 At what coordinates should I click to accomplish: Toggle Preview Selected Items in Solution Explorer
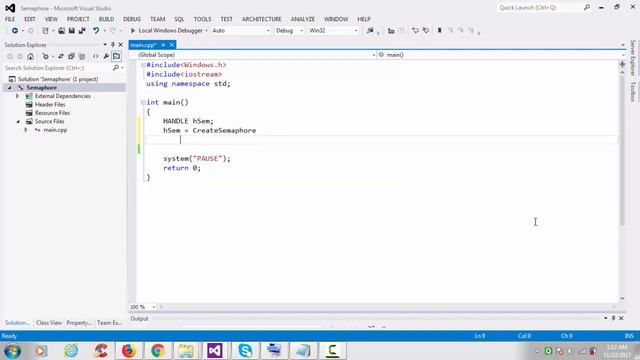(116, 56)
